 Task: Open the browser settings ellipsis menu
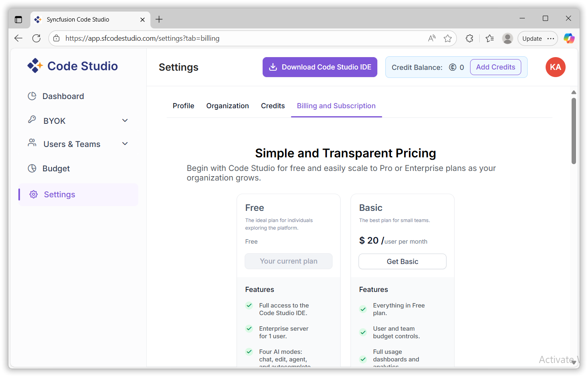coord(551,39)
